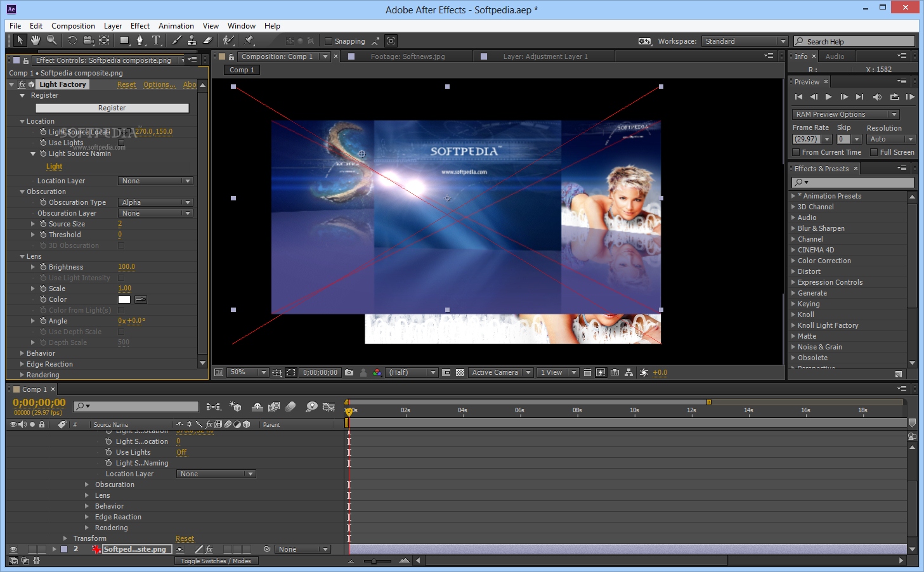Click Toggle Switches / Modes button
The width and height of the screenshot is (924, 572).
coord(216,561)
